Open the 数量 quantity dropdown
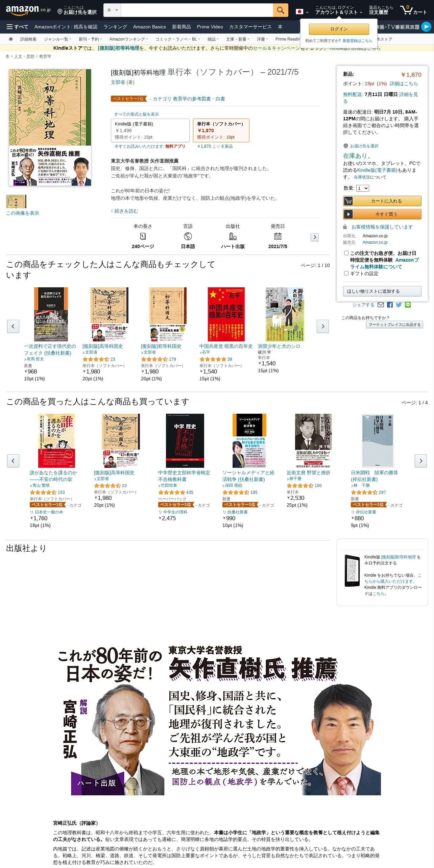The height and width of the screenshot is (868, 434). coord(362,188)
